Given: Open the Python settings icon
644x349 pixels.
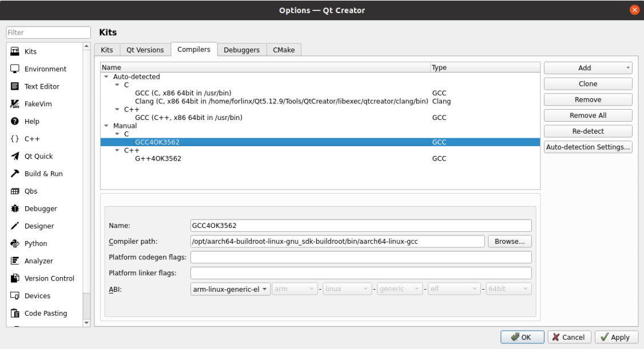Looking at the screenshot, I should point(15,243).
